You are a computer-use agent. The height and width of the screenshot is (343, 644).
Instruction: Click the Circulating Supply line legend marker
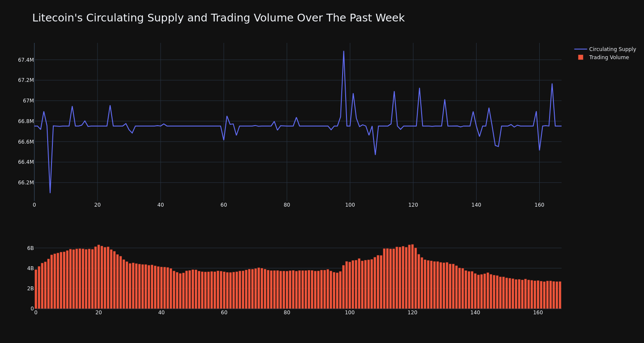(x=580, y=49)
